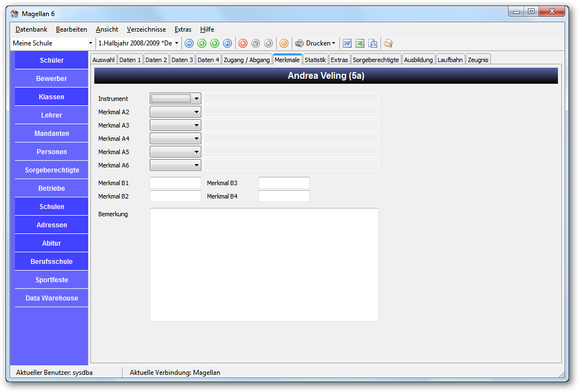Jump to last record with blue navigation icon
579x392 pixels.
tap(227, 43)
